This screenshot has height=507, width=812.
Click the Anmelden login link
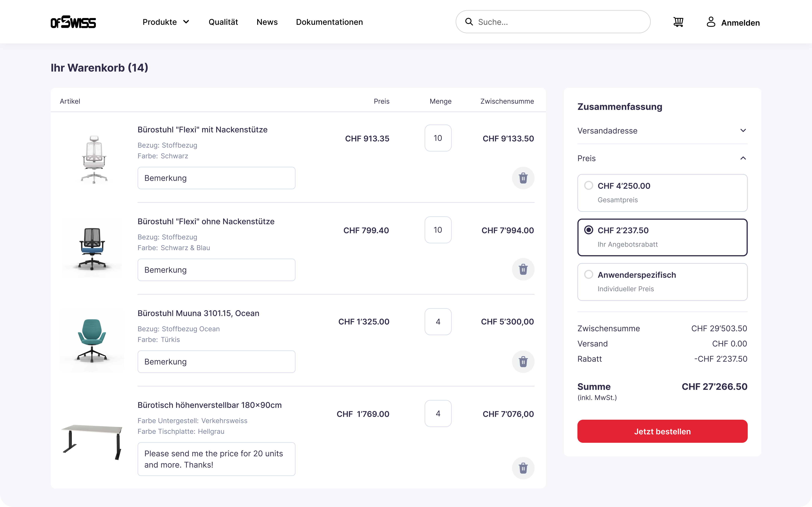click(740, 23)
